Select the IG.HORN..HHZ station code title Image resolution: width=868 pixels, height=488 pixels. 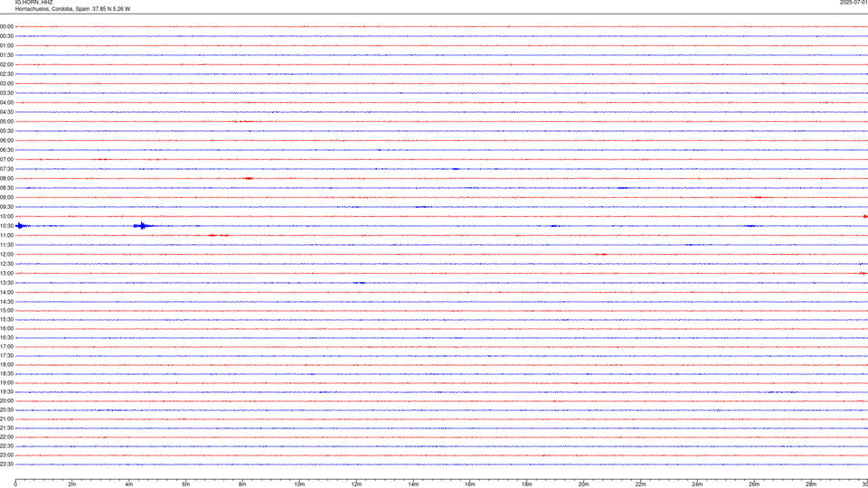pyautogui.click(x=33, y=2)
